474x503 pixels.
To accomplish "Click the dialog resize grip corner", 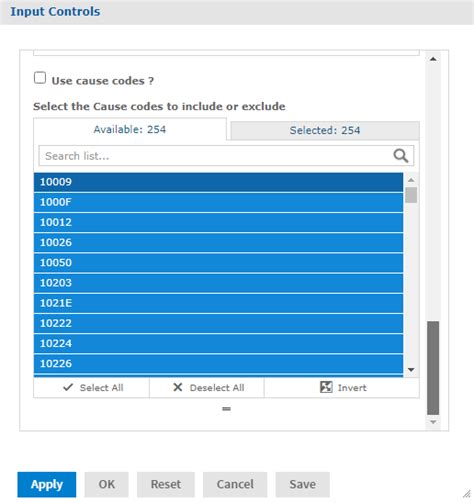I will [x=467, y=494].
